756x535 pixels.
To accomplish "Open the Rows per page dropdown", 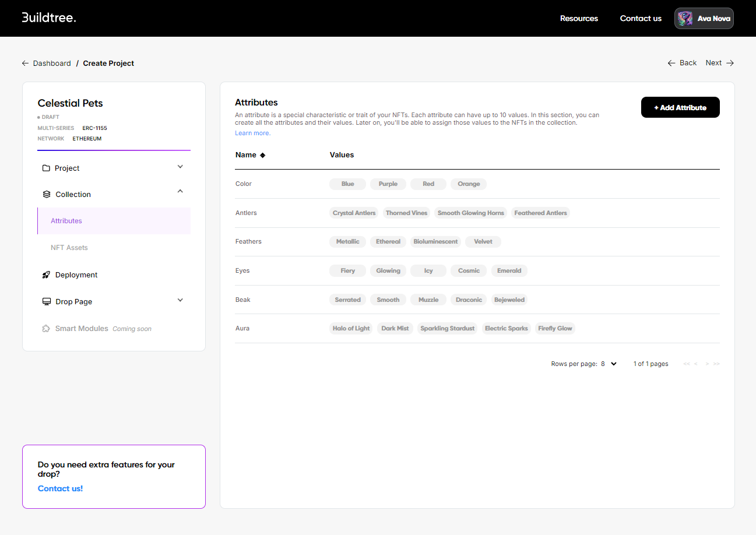I will (x=609, y=364).
